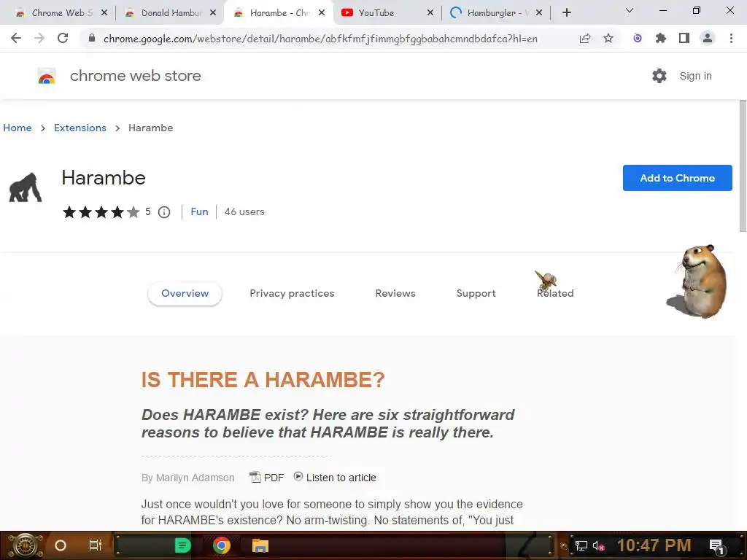Open the Chrome three-dot menu
The height and width of the screenshot is (560, 747).
tap(731, 38)
